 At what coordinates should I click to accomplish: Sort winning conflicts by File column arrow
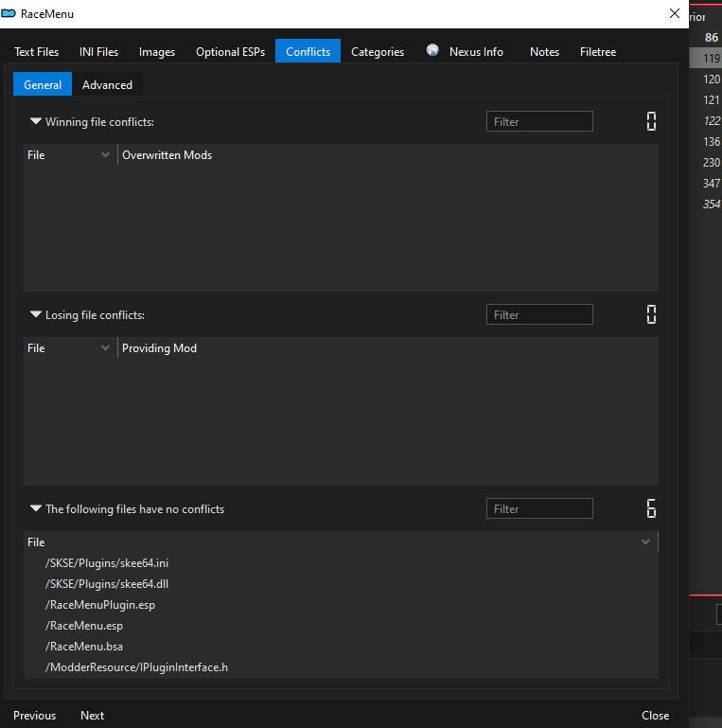pyautogui.click(x=105, y=155)
